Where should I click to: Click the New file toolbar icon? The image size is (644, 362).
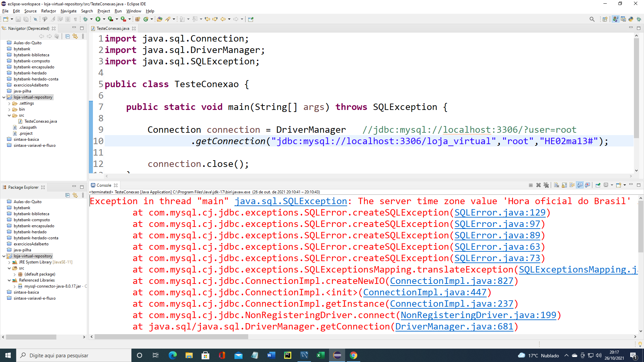6,19
